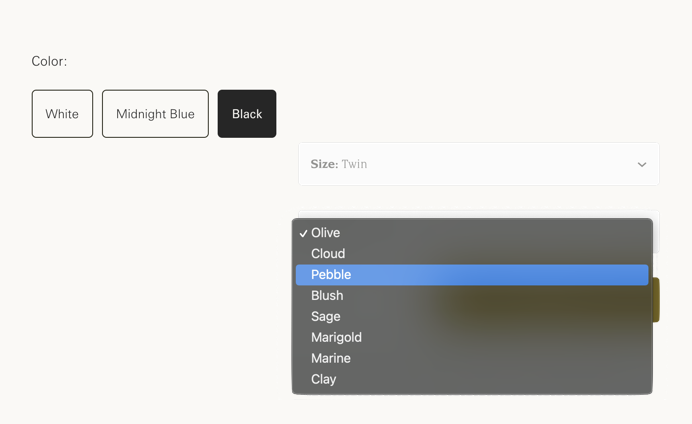Select the White color option

(x=62, y=114)
